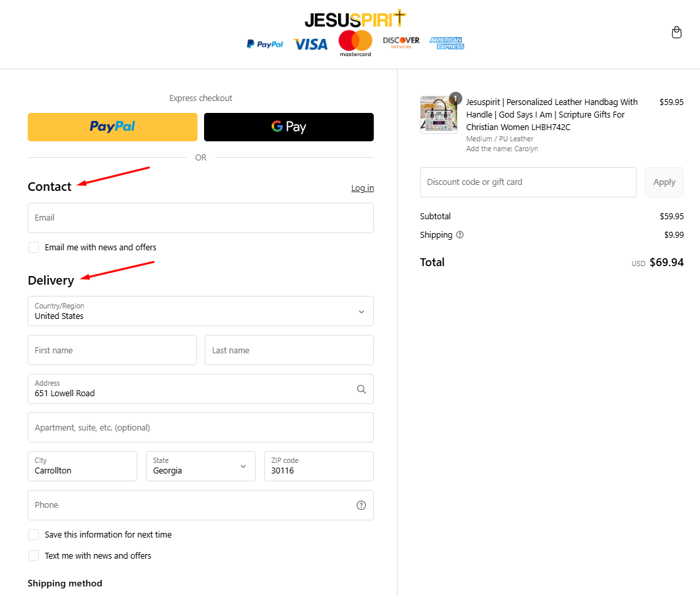Click the 'Contact' section heading
Screen dimensions: 700x595
tap(50, 187)
